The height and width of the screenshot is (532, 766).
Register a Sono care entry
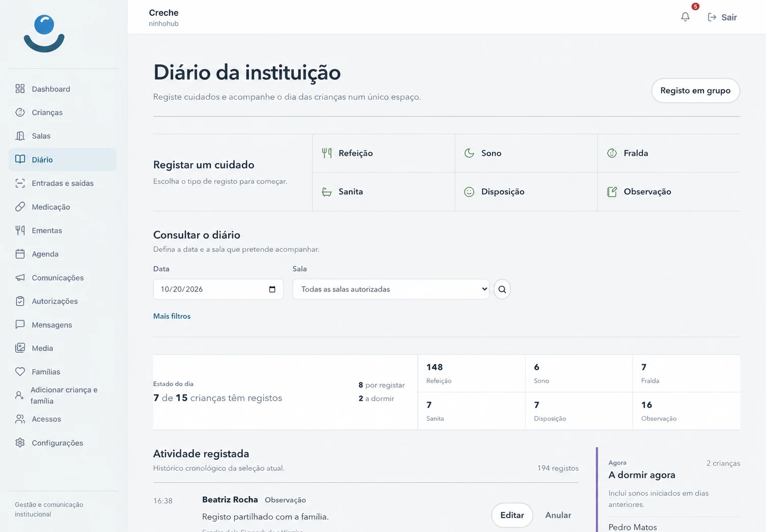[526, 153]
